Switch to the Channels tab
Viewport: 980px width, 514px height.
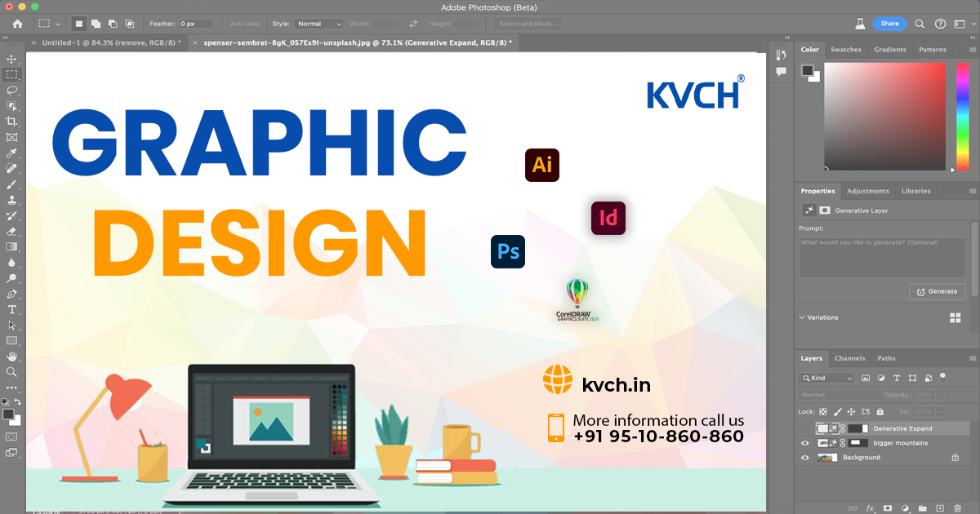pos(849,358)
